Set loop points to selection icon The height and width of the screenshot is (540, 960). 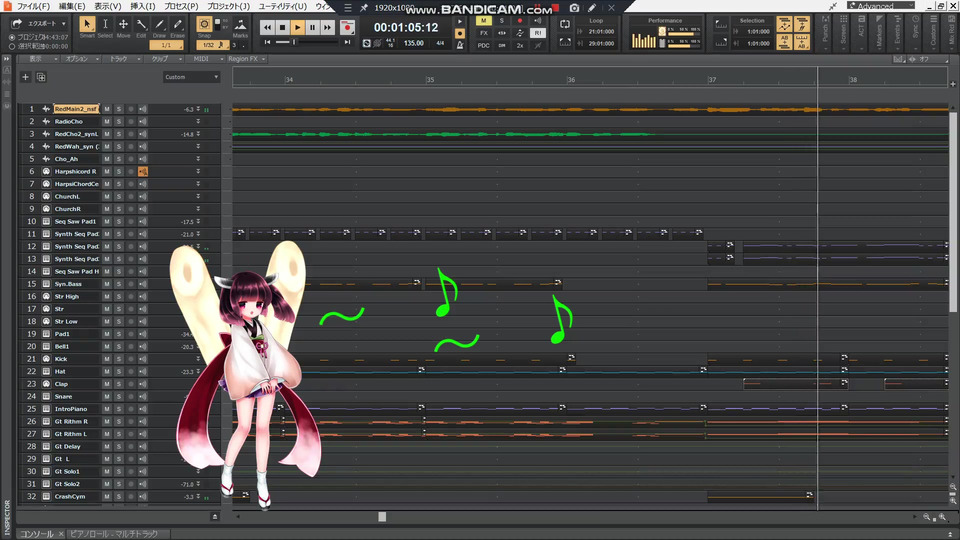click(564, 43)
